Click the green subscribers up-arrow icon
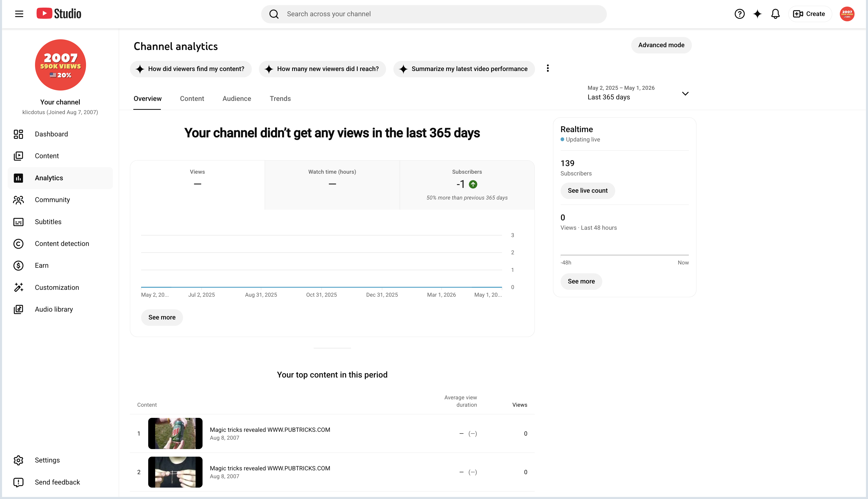Screen dimensions: 868x499 (473, 184)
